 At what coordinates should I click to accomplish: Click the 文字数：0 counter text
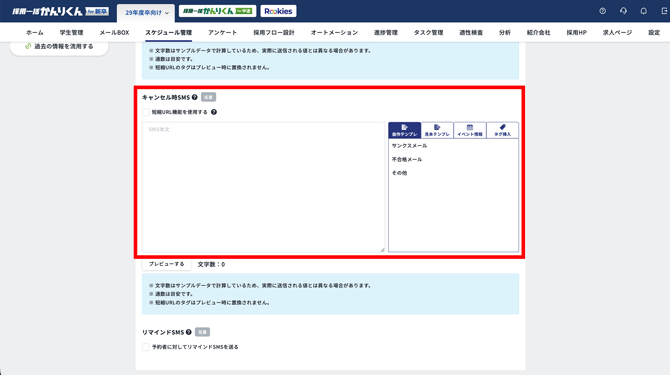tap(212, 264)
